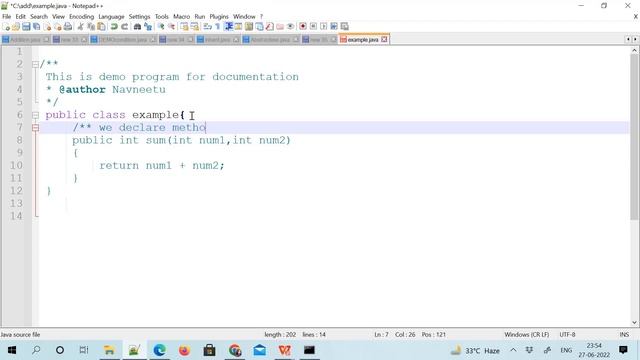Open the Run menu
The image size is (640, 360).
tap(200, 16)
